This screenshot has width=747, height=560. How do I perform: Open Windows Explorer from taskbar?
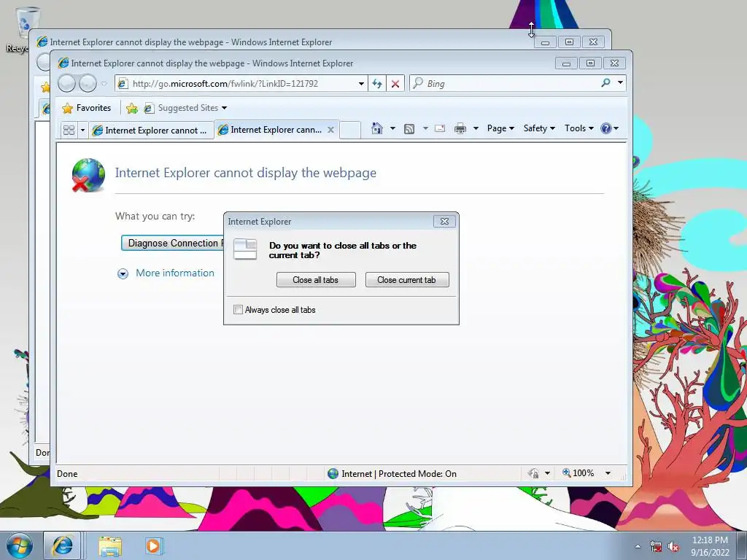110,546
